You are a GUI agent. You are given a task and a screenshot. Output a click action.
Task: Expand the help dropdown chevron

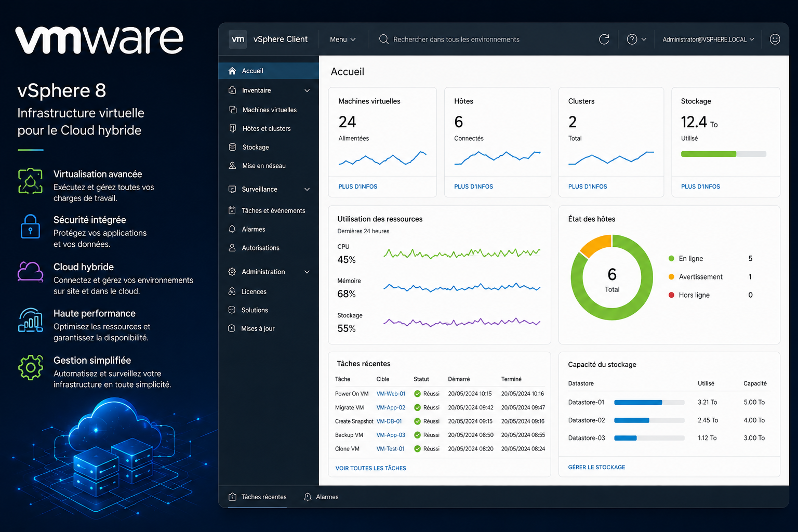[644, 39]
